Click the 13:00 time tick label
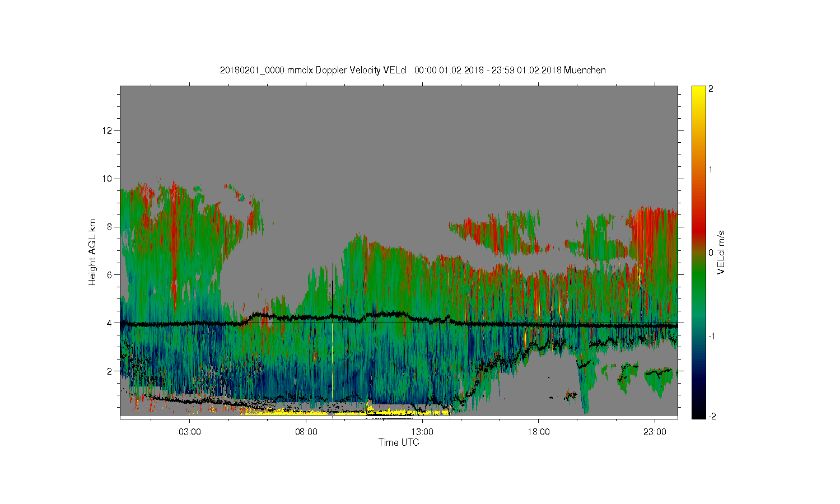The image size is (840, 504). click(x=422, y=432)
